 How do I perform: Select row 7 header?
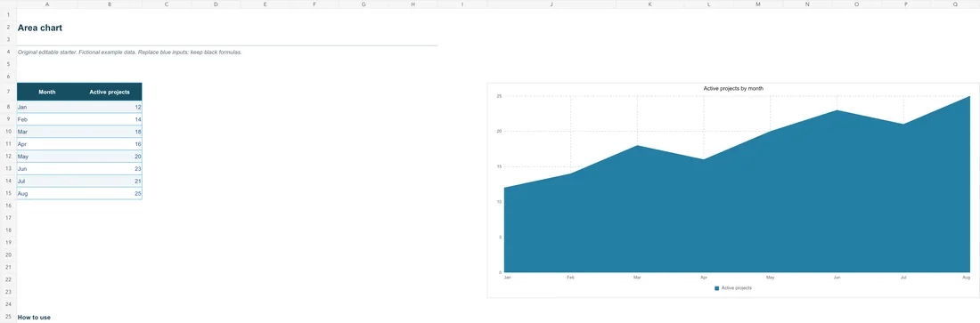point(8,92)
